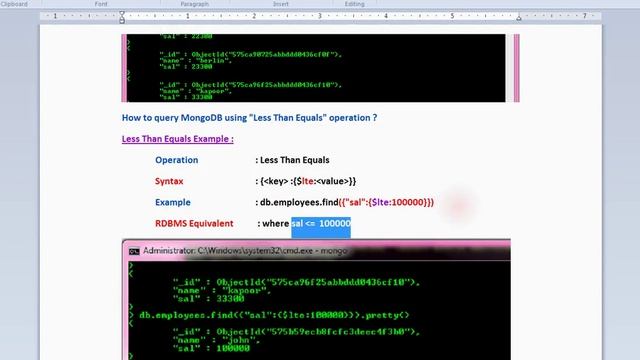The height and width of the screenshot is (360, 640).
Task: Click the 'Operation' label
Action: tap(176, 160)
